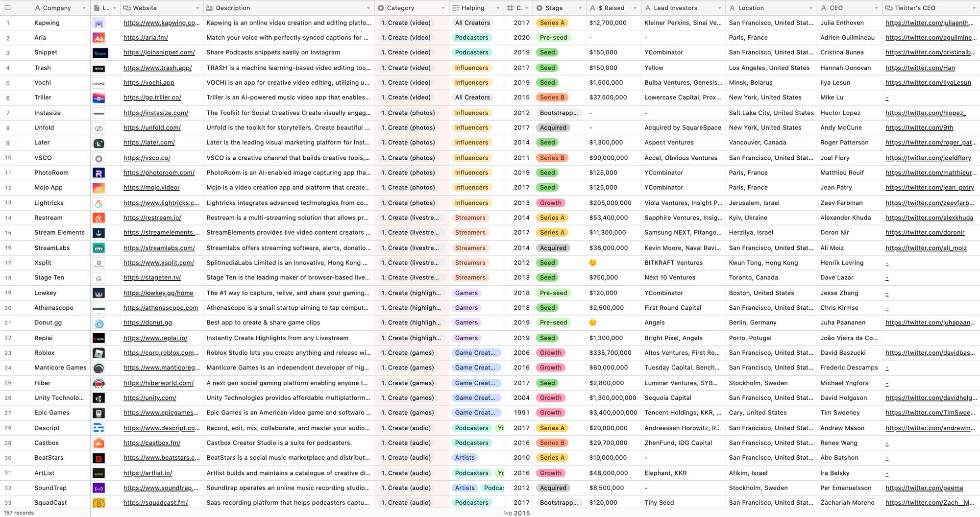Image resolution: width=980 pixels, height=517 pixels.
Task: Click the Unity Technologies logo thumbnail
Action: click(99, 398)
